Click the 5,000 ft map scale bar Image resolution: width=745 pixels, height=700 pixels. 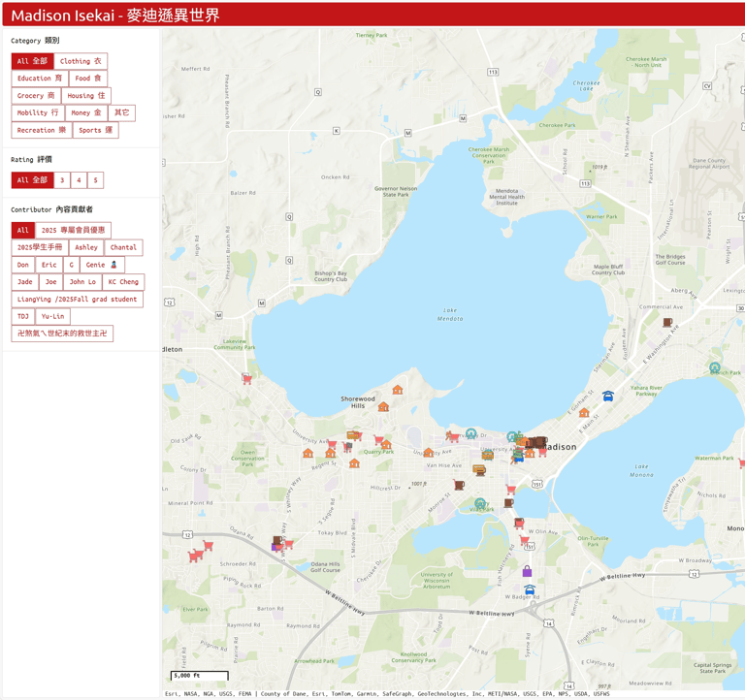pos(200,676)
